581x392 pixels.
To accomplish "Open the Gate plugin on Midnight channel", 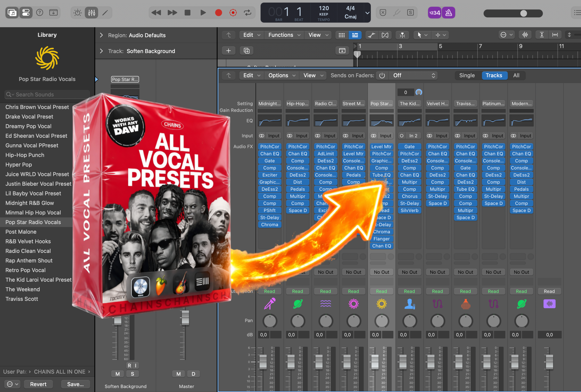I will (x=269, y=161).
